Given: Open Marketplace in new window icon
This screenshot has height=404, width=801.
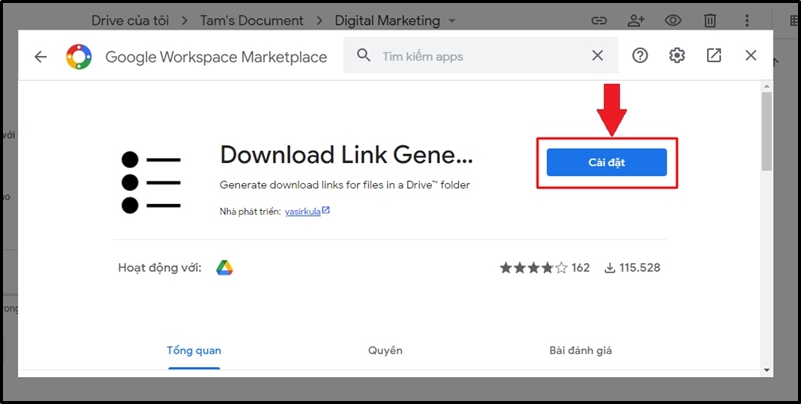Looking at the screenshot, I should pos(714,56).
